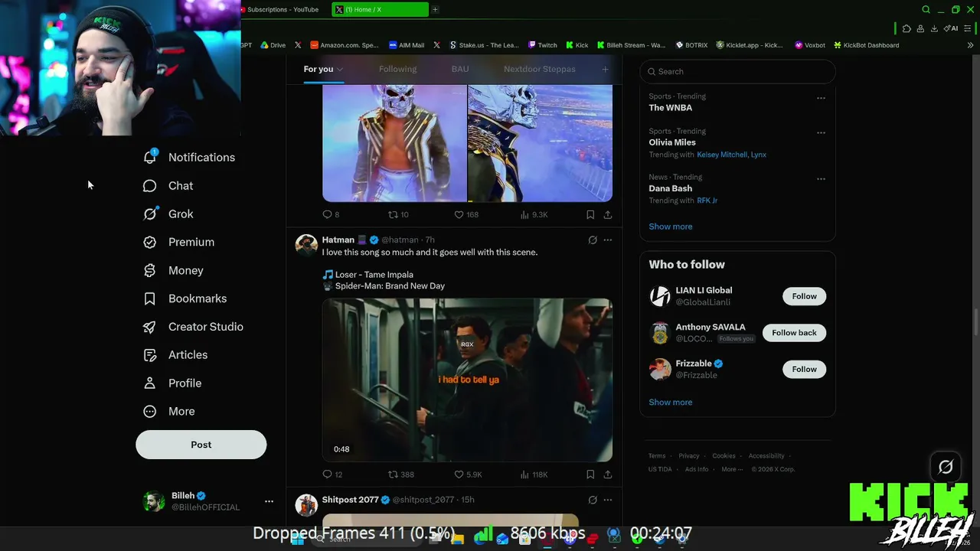980x551 pixels.
Task: Open the Kick bookmark
Action: tap(577, 45)
